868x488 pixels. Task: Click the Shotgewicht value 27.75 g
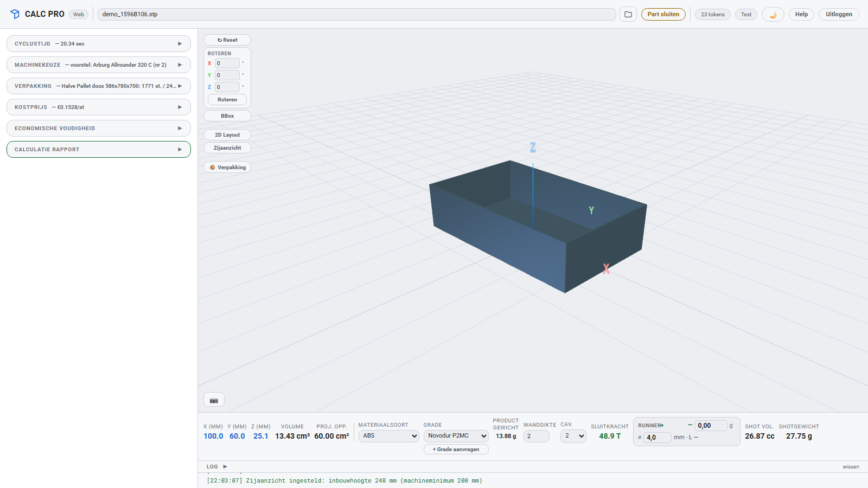(799, 436)
